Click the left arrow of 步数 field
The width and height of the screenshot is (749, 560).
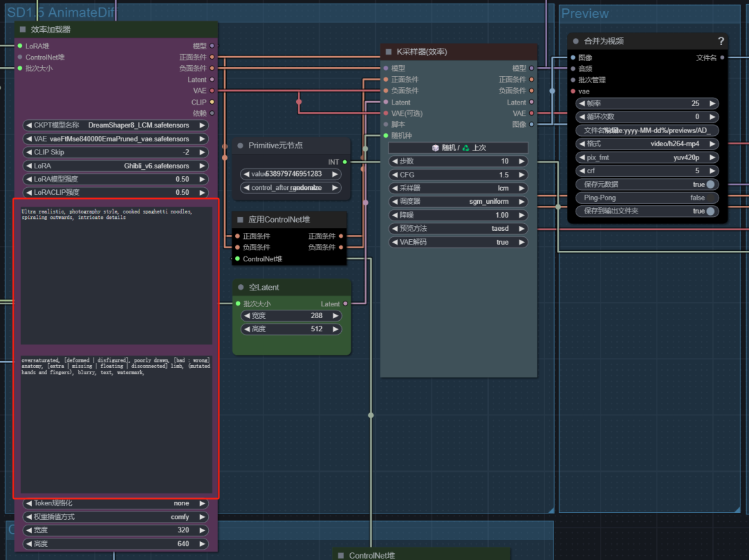(394, 161)
